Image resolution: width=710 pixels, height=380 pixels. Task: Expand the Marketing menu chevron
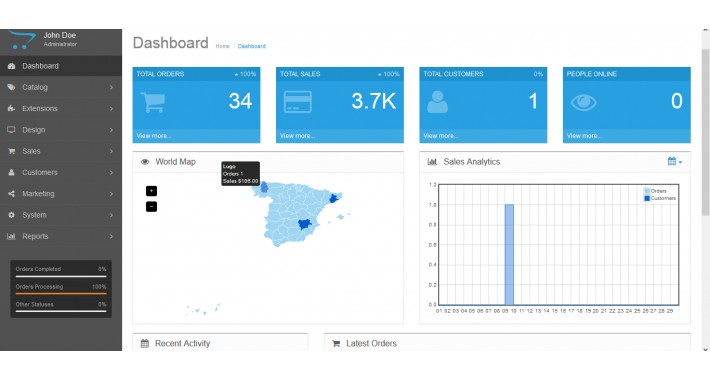coord(111,194)
